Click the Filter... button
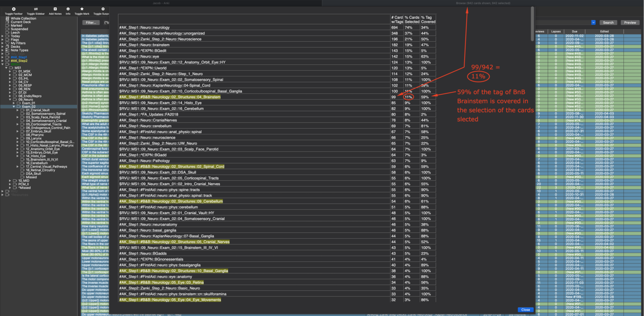 (x=91, y=22)
